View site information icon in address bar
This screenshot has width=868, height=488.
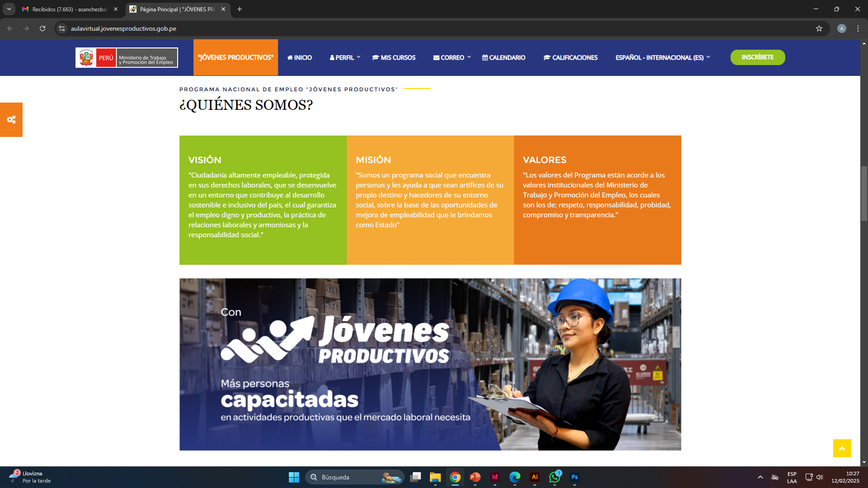coord(62,28)
